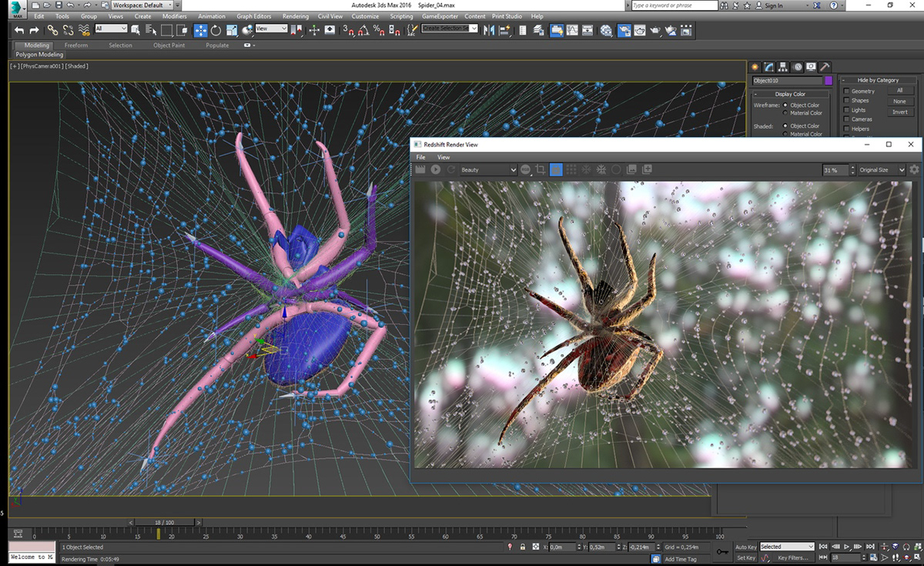924x566 pixels.
Task: Open the Workspace: Default dropdown
Action: point(143,5)
